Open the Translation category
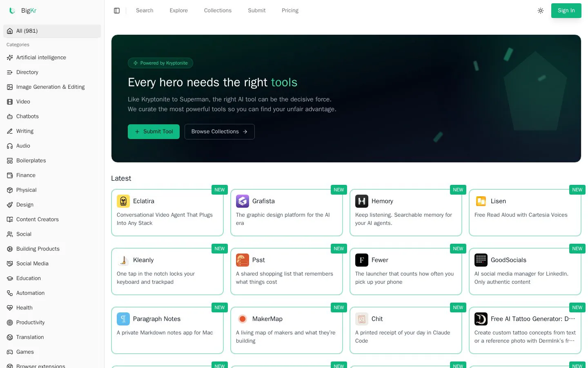The height and width of the screenshot is (368, 588). click(52, 337)
